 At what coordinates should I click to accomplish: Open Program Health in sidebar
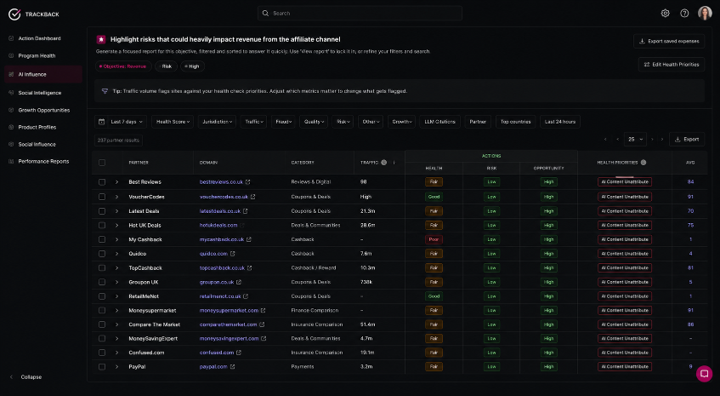(x=43, y=56)
